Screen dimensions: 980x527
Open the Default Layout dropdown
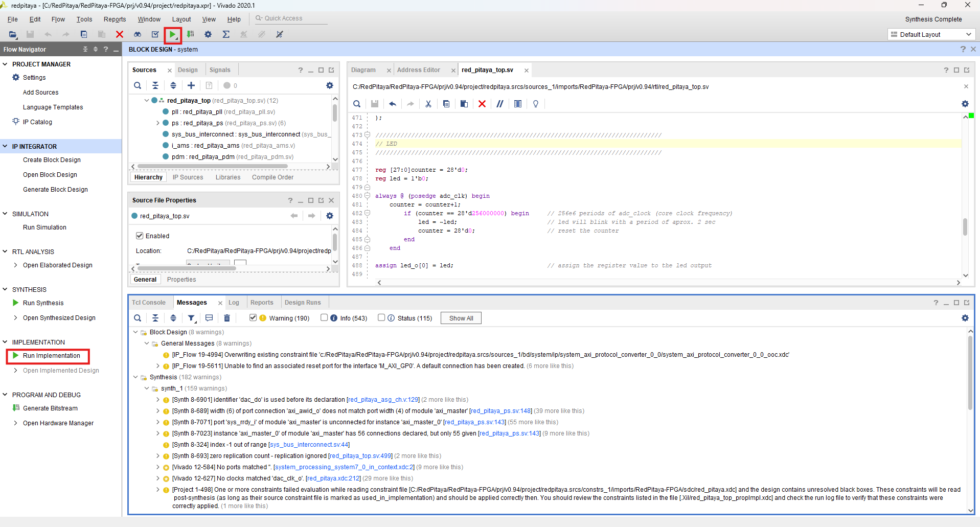click(x=931, y=34)
